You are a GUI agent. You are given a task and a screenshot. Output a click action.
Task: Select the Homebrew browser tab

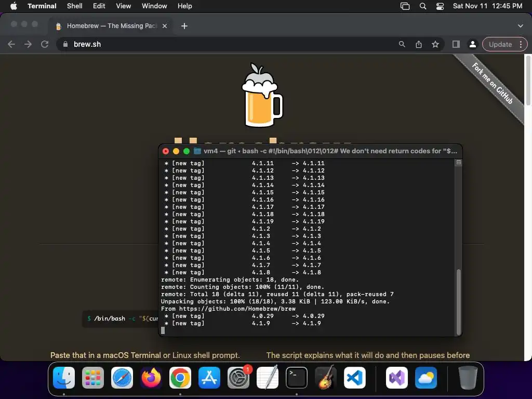pos(111,26)
